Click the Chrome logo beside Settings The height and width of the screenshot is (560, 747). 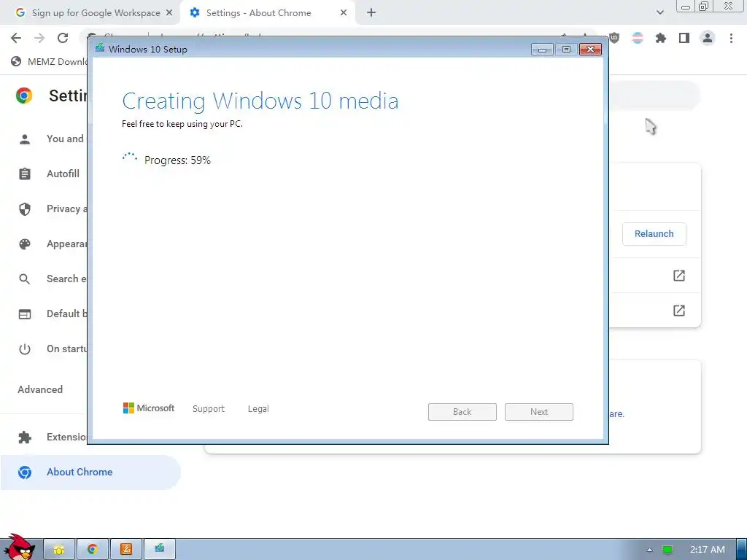click(24, 96)
